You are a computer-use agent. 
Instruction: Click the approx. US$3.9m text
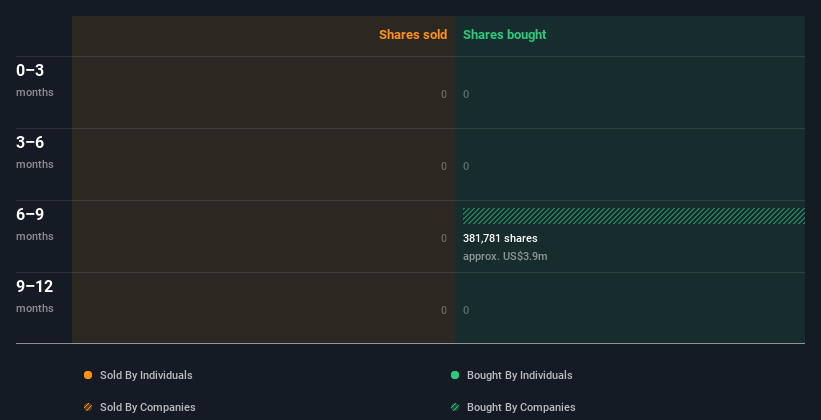505,256
